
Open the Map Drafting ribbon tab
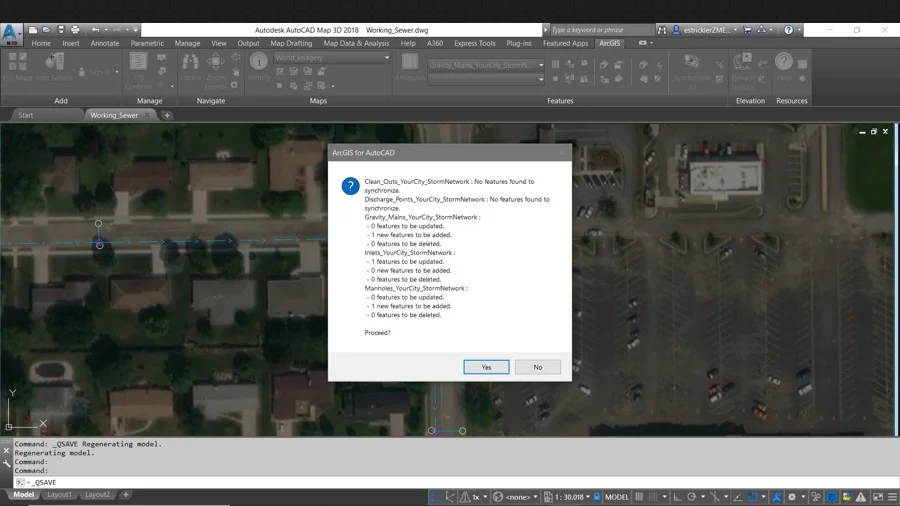click(291, 43)
